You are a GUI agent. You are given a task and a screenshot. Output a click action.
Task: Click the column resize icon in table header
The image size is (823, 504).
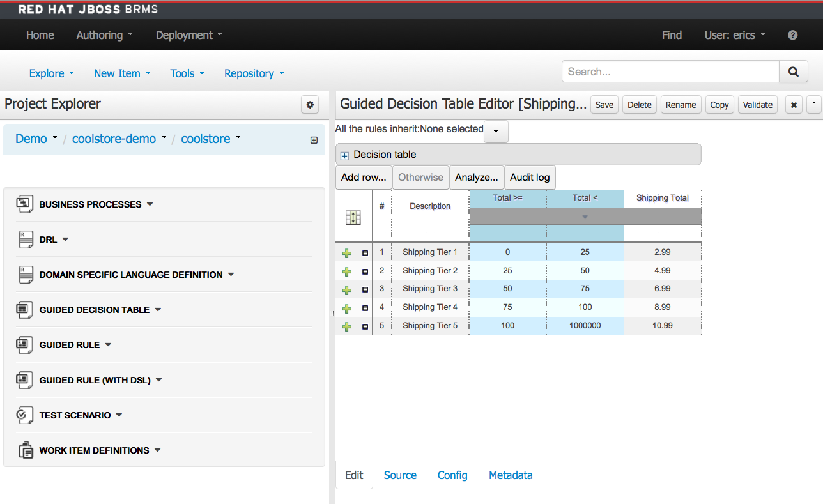(354, 217)
